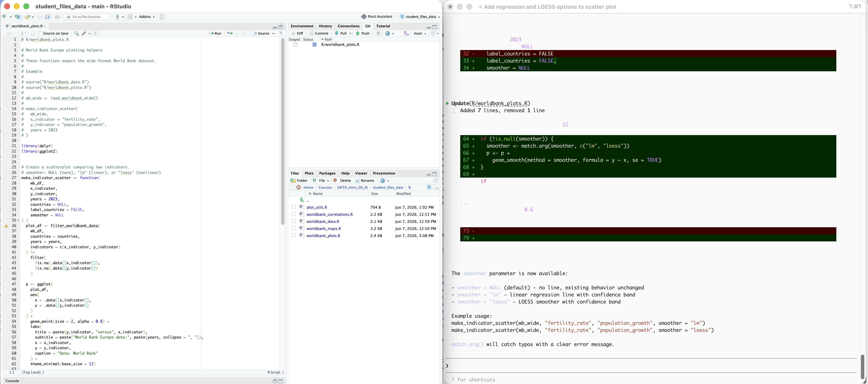Click the DATA_Intro_DS_AI breadcrumb link
The height and width of the screenshot is (384, 868).
(352, 187)
